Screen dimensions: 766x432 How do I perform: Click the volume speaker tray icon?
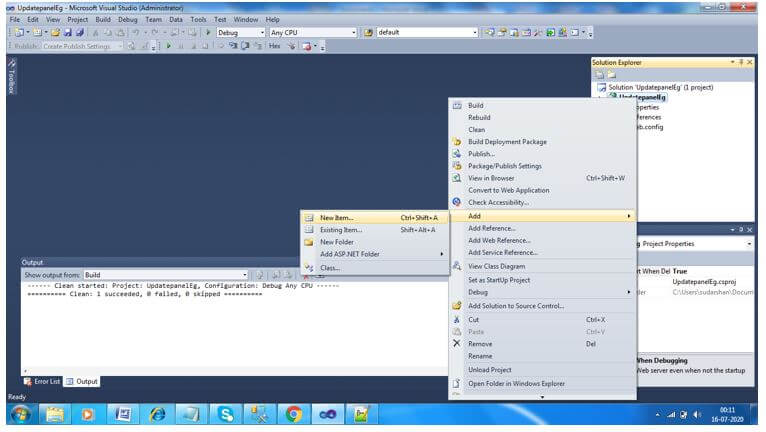tap(697, 414)
